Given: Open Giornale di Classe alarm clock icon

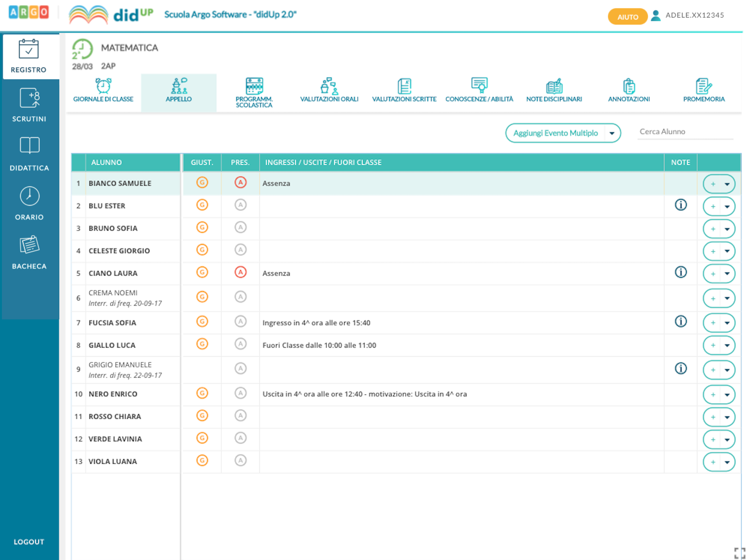Looking at the screenshot, I should pyautogui.click(x=103, y=86).
